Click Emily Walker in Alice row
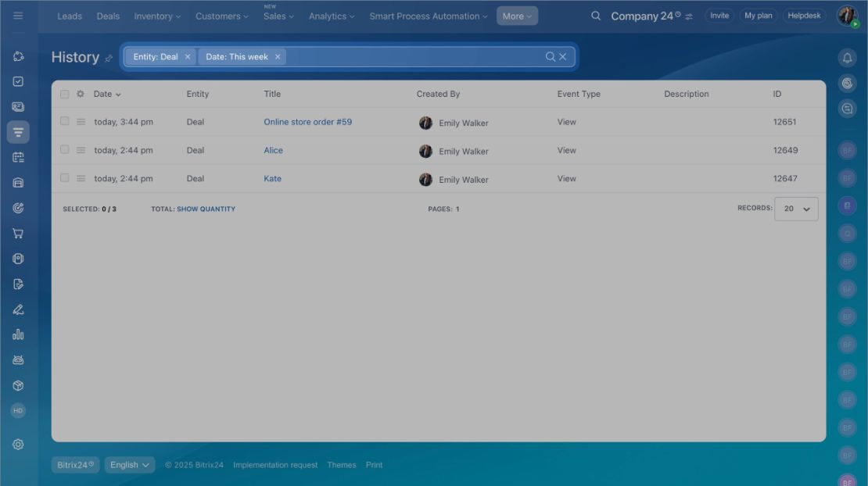 (464, 151)
